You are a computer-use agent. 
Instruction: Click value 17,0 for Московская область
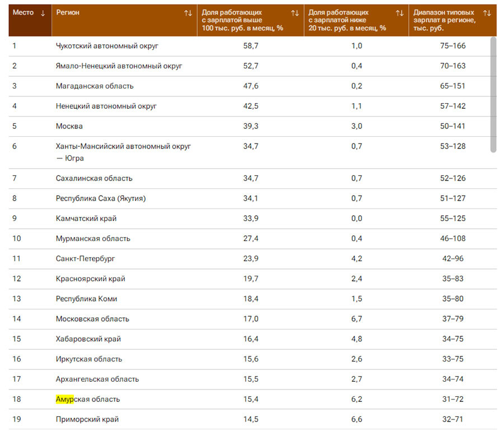(x=251, y=319)
